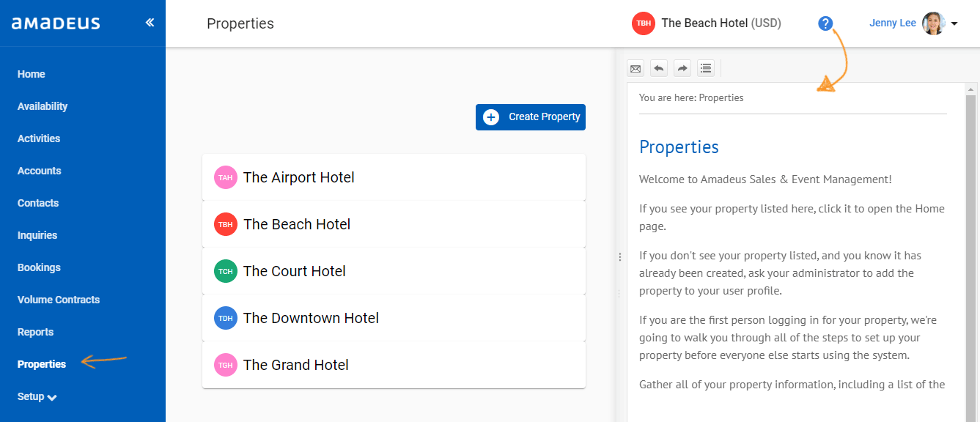Click the TBH badge in the header
Screen dimensions: 980x422
click(644, 23)
